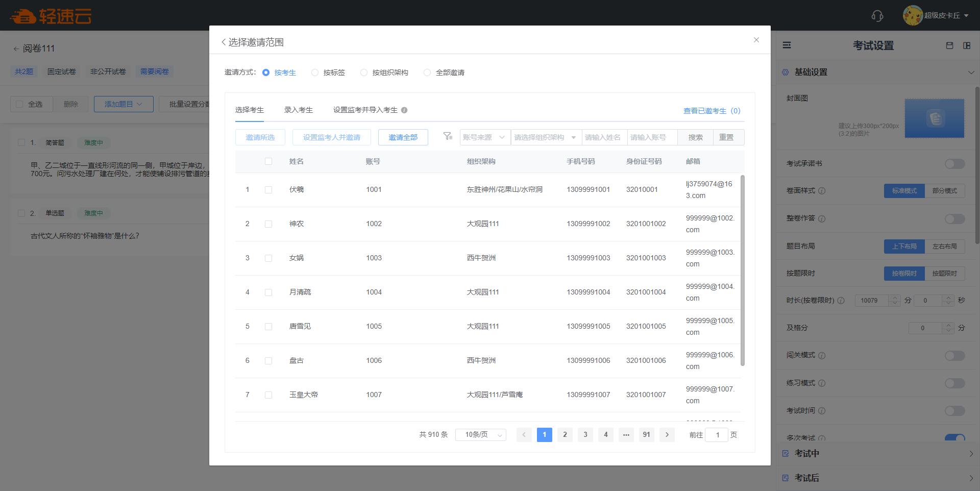Click the back arrow beside 选择邀请范围

point(224,42)
